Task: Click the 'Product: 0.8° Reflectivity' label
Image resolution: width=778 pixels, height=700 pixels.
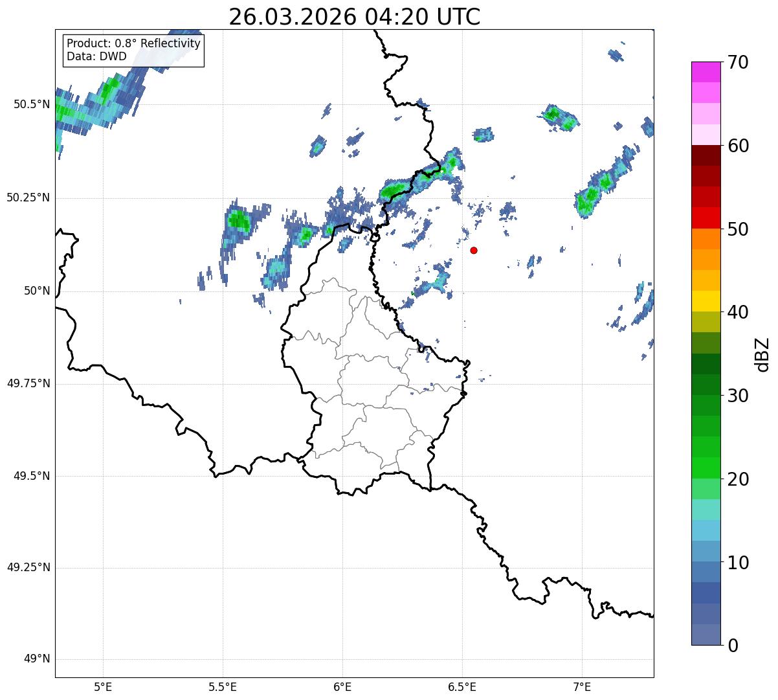Action: [x=134, y=43]
